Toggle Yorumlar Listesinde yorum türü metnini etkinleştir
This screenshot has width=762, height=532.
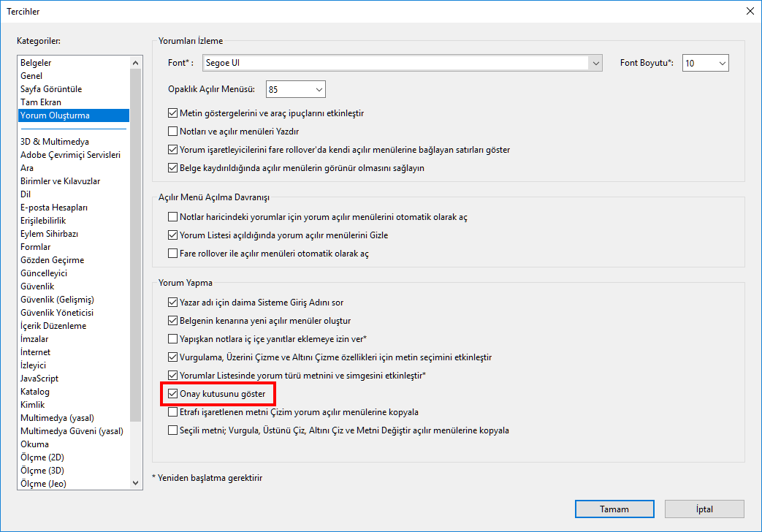pos(172,376)
